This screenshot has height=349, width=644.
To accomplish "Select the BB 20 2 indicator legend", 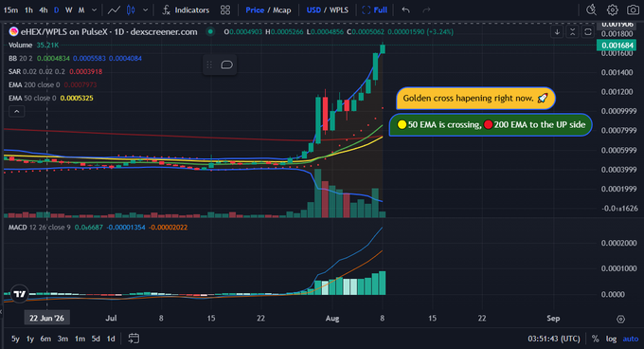I will tap(75, 59).
